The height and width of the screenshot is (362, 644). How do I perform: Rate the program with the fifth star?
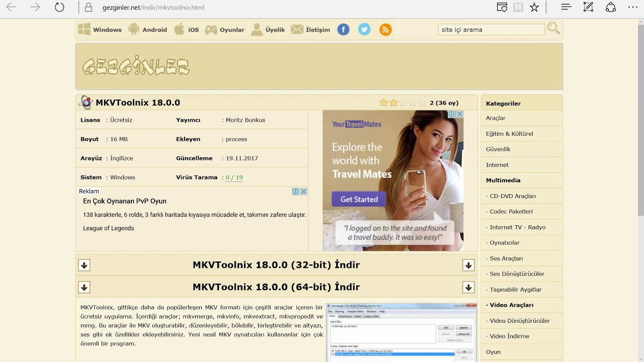pos(422,103)
